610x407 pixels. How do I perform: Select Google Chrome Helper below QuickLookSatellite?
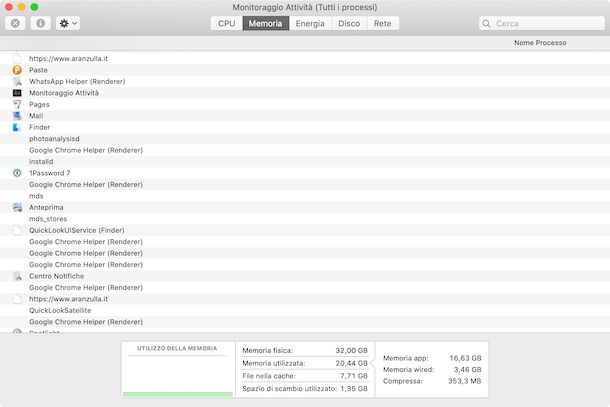coord(305,322)
